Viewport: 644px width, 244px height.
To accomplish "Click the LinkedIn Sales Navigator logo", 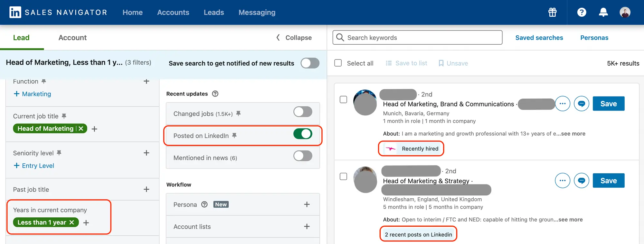I will click(x=58, y=12).
